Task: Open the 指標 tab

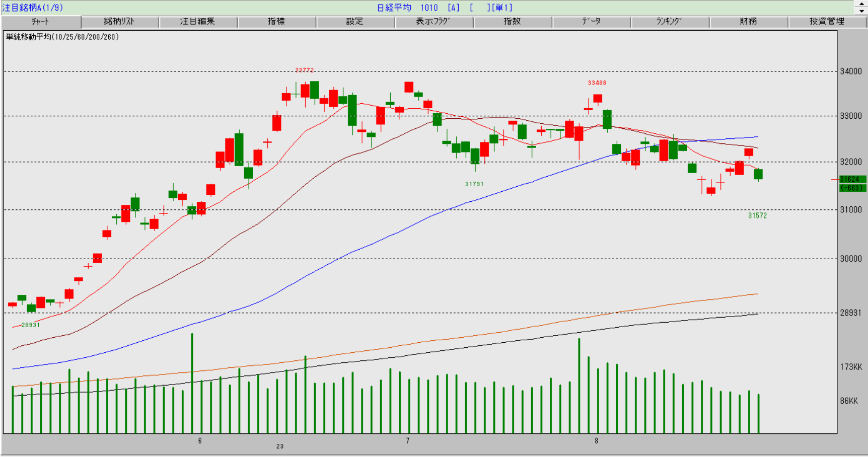Action: point(276,22)
